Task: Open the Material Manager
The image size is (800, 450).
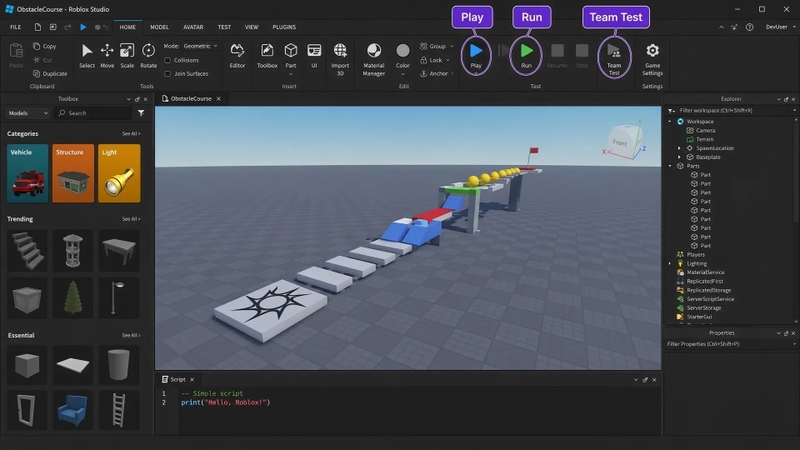Action: coord(373,59)
